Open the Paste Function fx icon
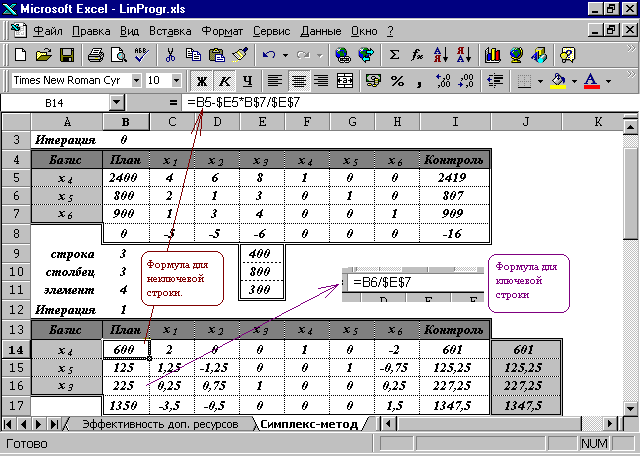Image resolution: width=640 pixels, height=456 pixels. (417, 55)
